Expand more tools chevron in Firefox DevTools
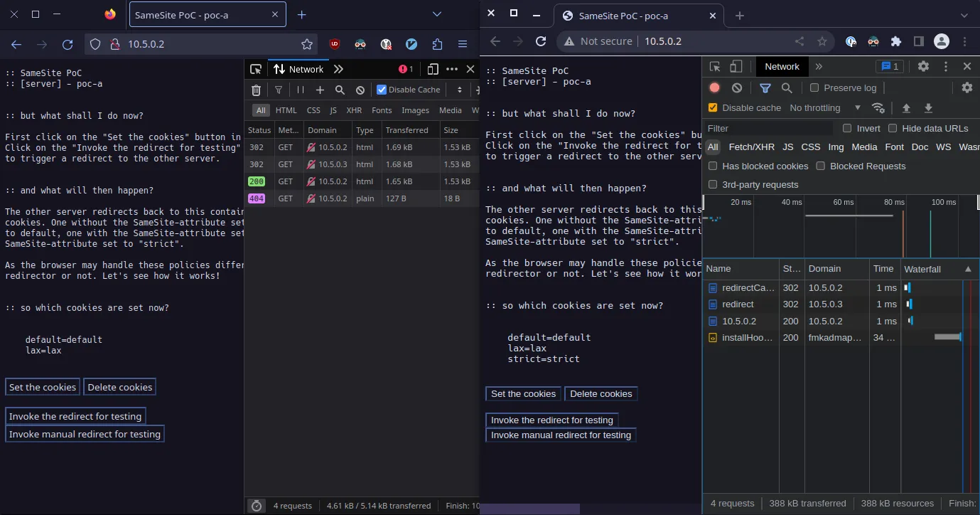The image size is (980, 515). [x=338, y=69]
